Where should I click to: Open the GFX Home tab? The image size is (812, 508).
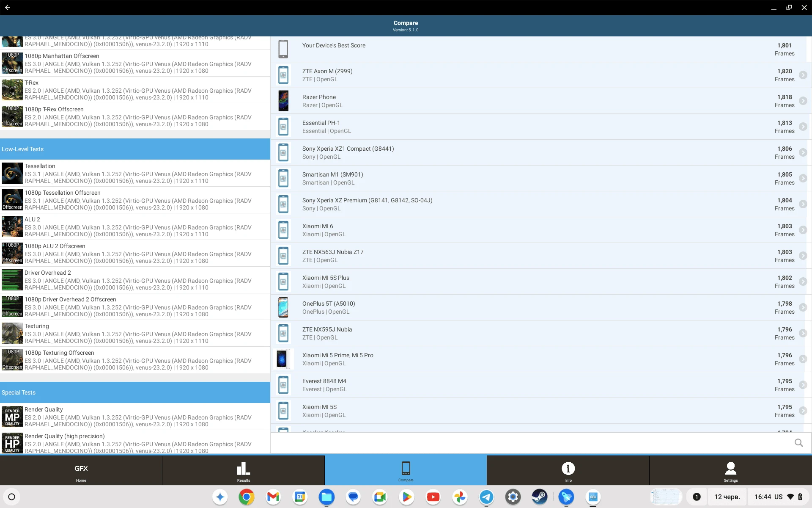pyautogui.click(x=81, y=470)
